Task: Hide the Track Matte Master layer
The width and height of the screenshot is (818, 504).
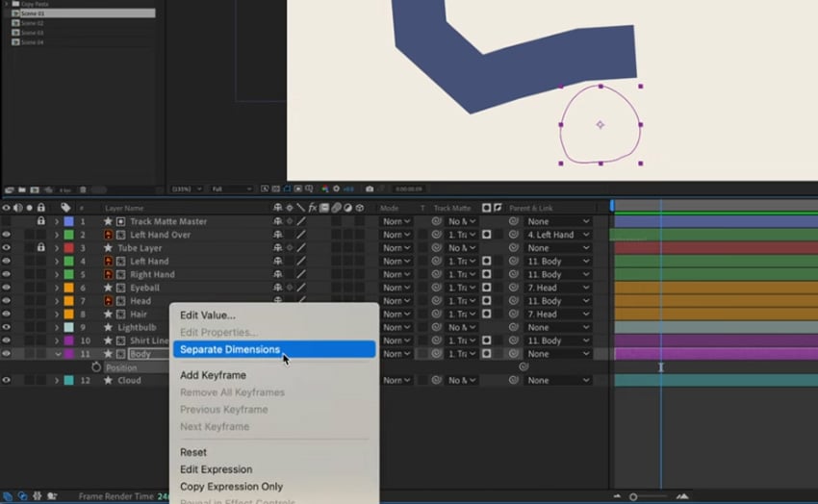Action: [x=7, y=221]
